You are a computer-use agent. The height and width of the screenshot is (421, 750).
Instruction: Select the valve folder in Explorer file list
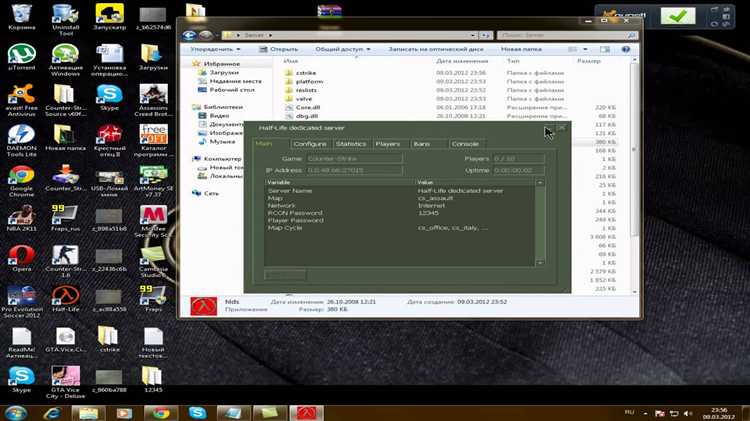[x=304, y=99]
